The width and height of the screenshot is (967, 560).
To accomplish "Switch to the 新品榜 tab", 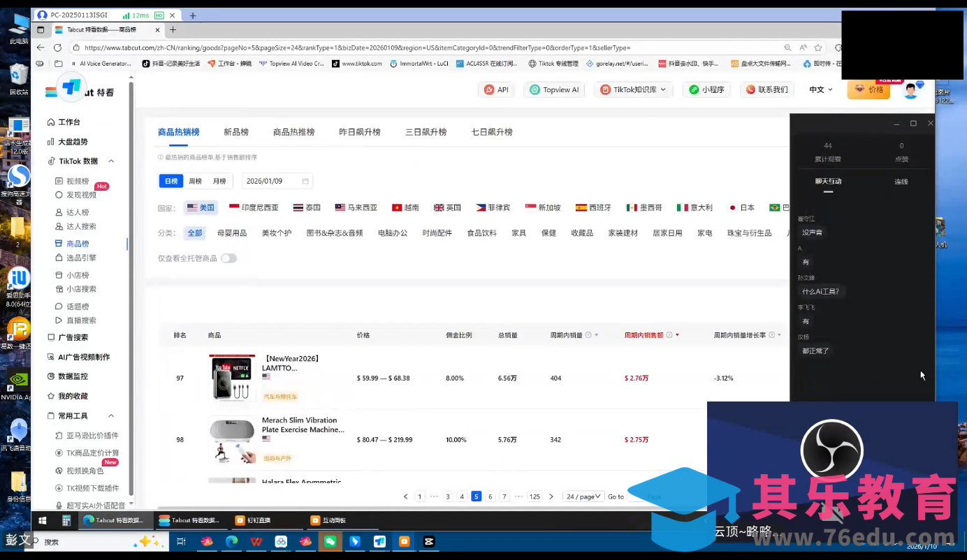I will pos(235,132).
